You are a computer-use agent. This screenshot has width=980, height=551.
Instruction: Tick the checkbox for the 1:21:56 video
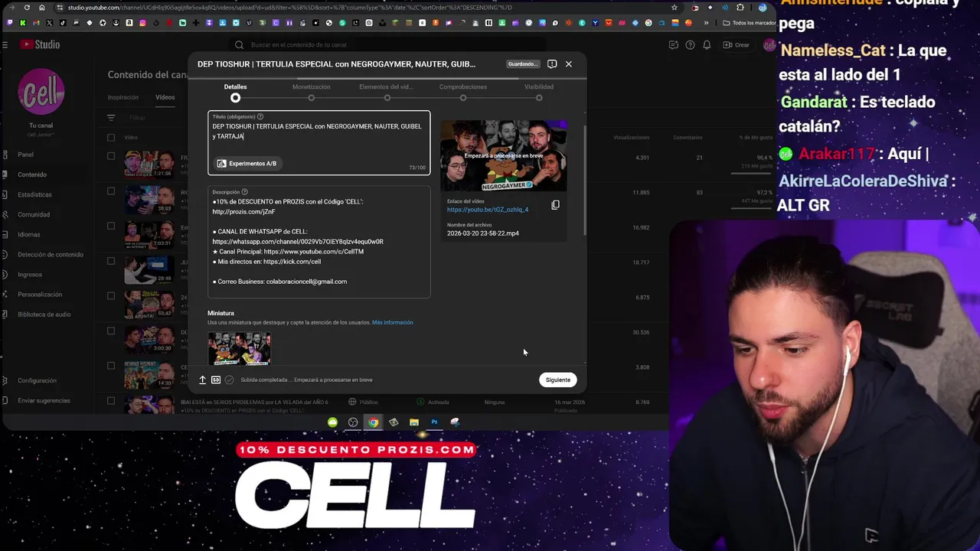pos(111,156)
